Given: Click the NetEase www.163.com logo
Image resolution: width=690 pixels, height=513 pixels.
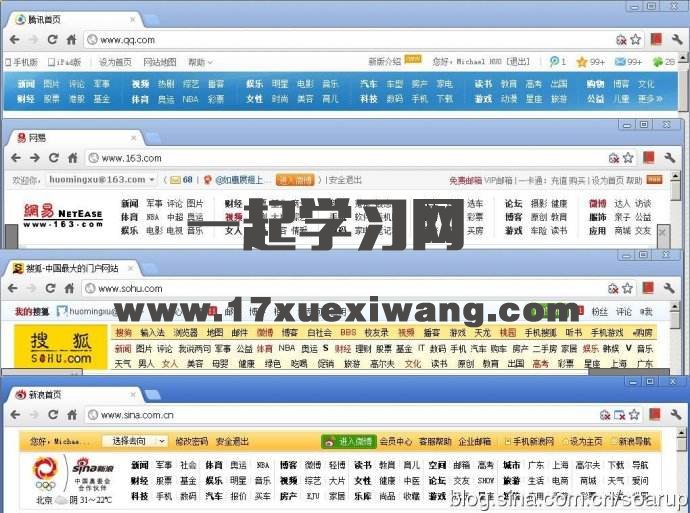Looking at the screenshot, I should click(63, 215).
